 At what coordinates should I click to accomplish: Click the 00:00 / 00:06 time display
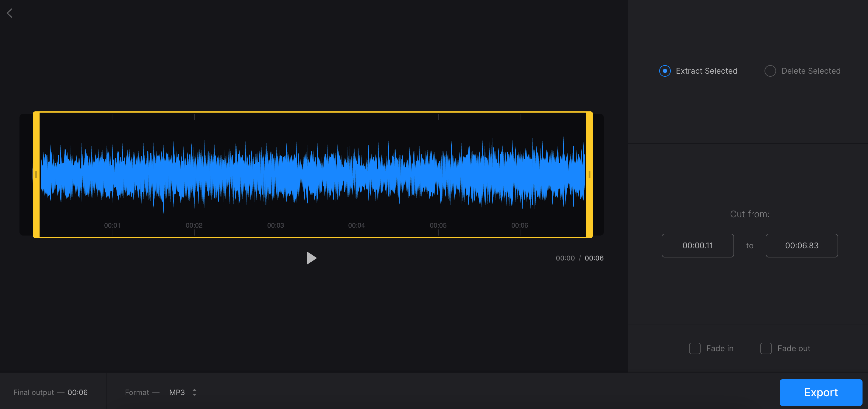[579, 258]
